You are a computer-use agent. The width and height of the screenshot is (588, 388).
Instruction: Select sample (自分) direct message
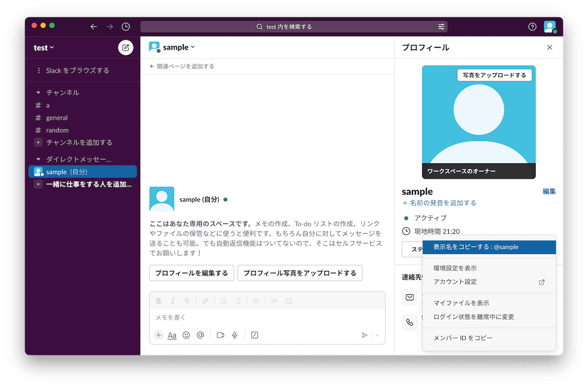(83, 172)
